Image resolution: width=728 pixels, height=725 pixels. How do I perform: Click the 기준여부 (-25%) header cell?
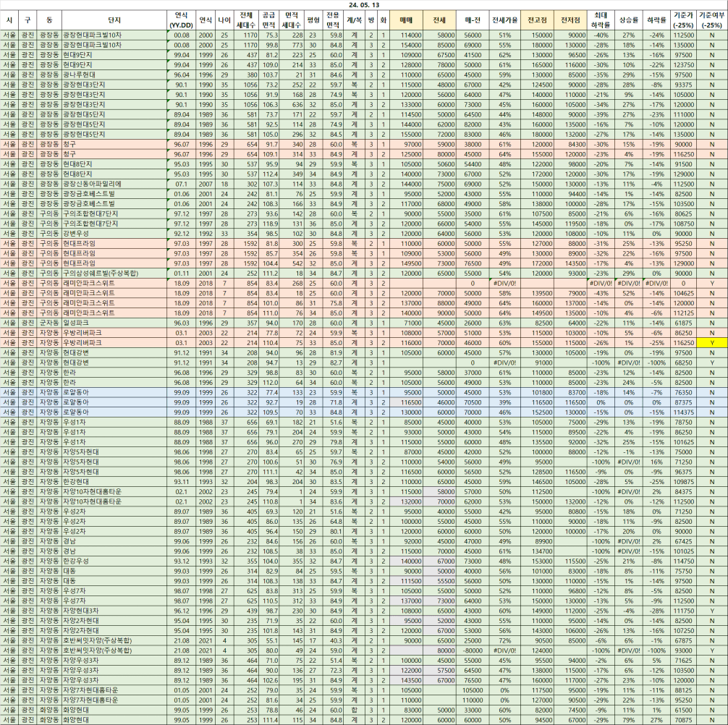[x=712, y=20]
